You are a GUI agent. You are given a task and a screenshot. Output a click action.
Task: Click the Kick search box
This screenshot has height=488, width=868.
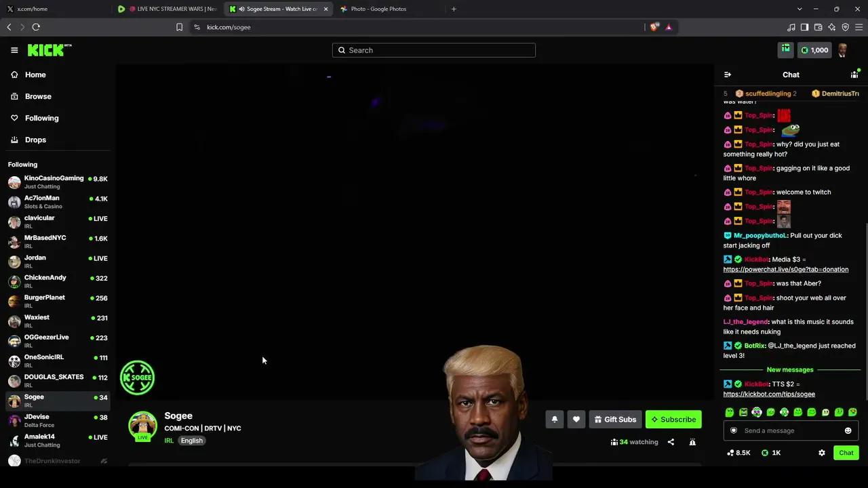coord(434,50)
